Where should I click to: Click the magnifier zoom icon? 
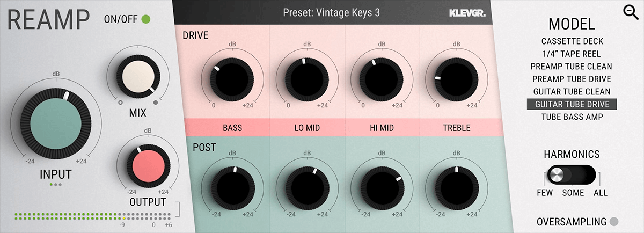(631, 12)
